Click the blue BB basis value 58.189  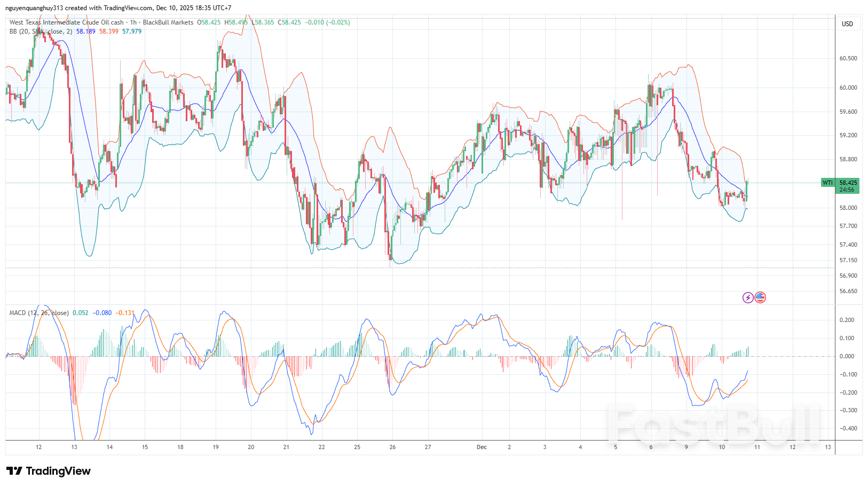[x=86, y=32]
